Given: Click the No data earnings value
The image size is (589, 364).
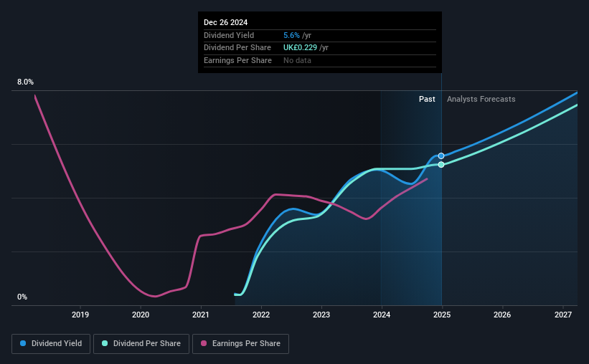Looking at the screenshot, I should 297,60.
